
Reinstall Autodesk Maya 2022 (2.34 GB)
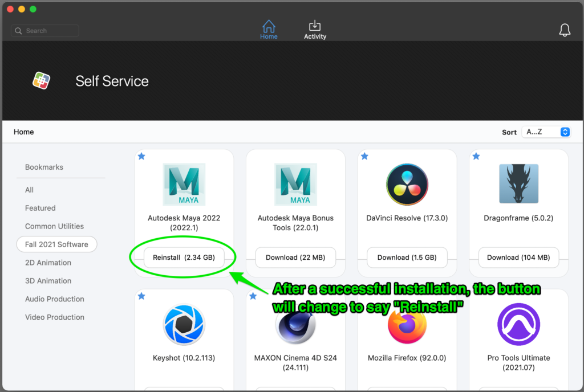[184, 258]
